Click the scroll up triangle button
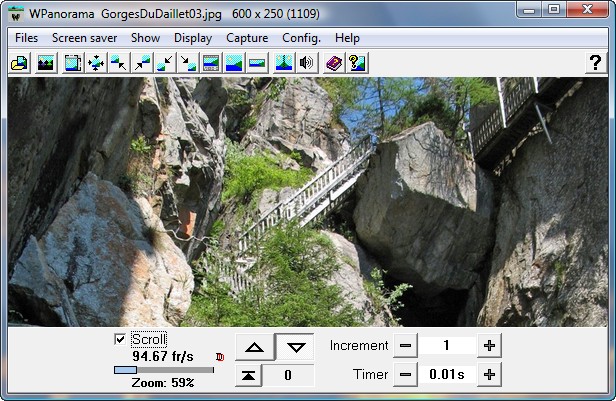The image size is (616, 401). 255,347
